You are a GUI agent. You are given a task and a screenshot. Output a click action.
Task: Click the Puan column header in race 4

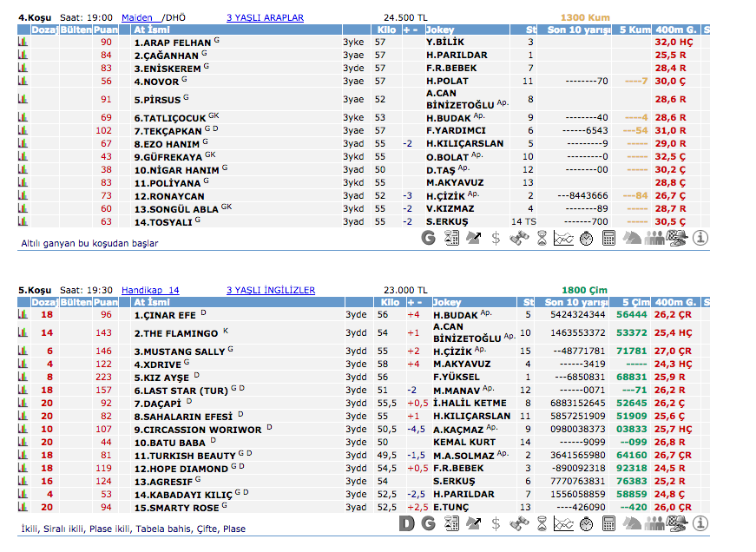click(x=106, y=30)
